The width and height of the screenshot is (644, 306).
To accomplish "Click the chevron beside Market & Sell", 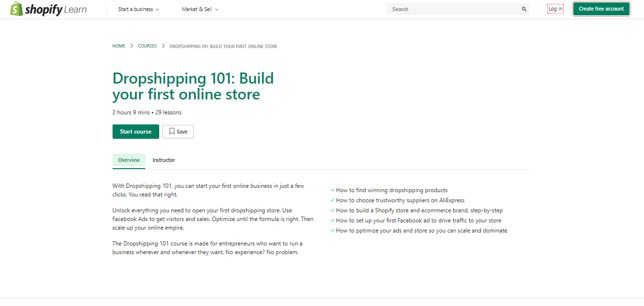I will (216, 9).
